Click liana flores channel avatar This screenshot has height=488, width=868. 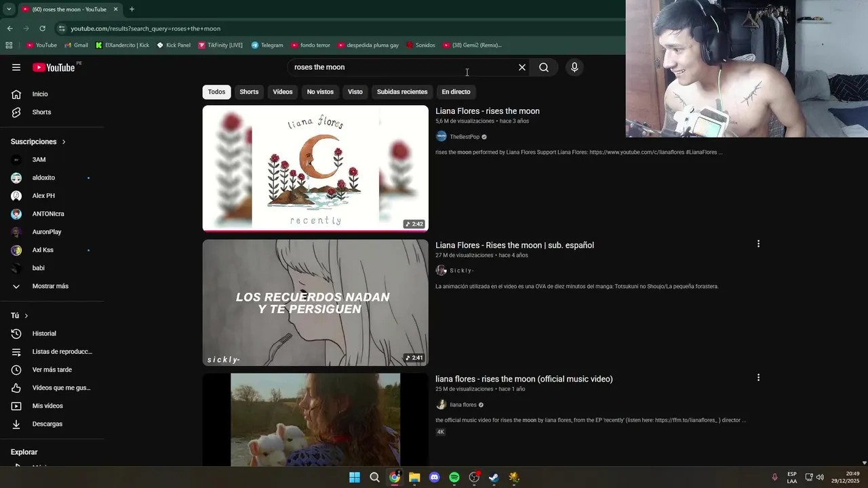[441, 405]
